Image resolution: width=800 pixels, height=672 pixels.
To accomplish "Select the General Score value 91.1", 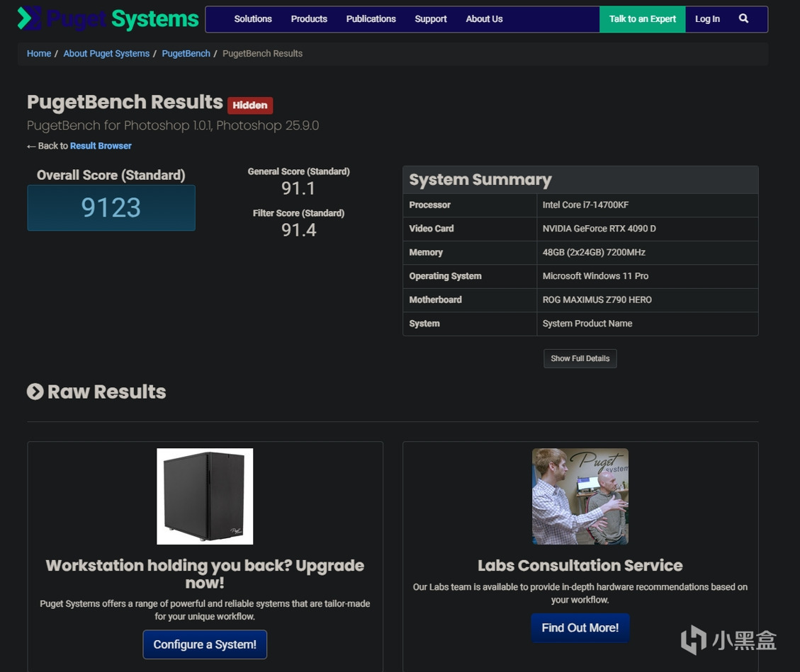I will tap(298, 188).
